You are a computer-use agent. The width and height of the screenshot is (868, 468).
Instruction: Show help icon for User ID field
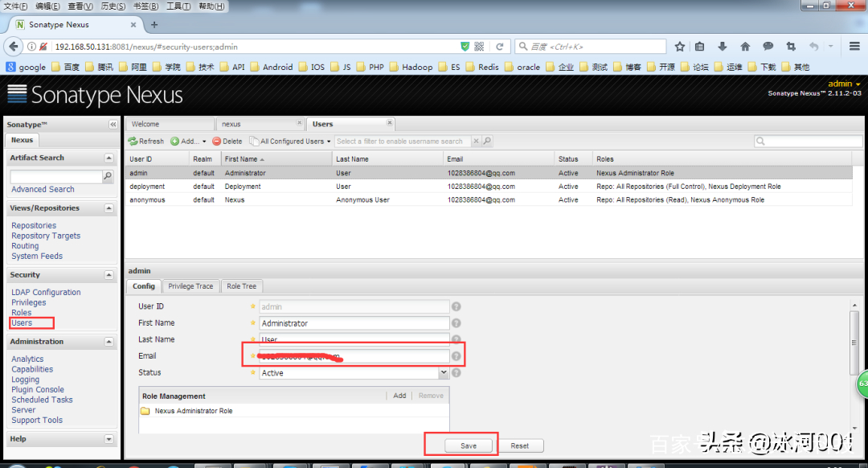[457, 306]
